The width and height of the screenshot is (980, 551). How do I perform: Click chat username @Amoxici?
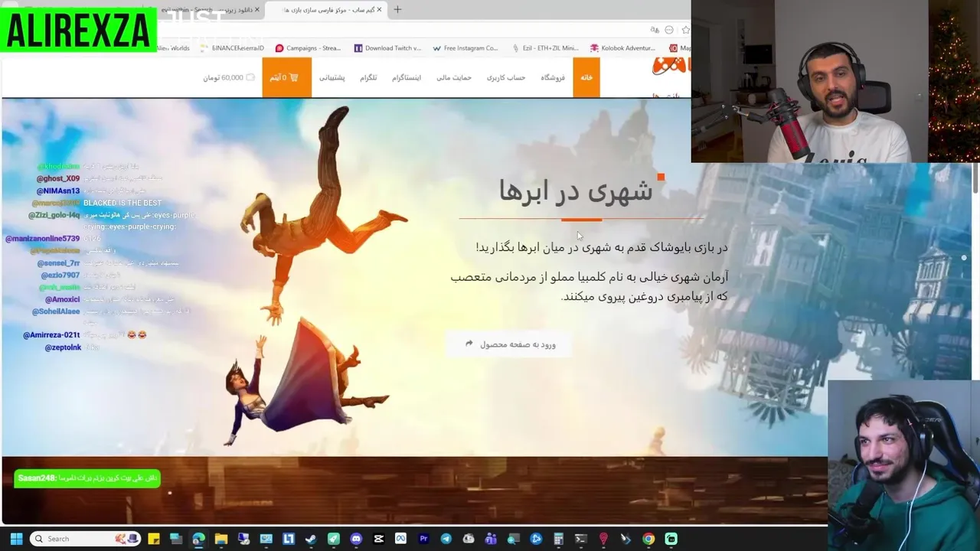62,299
